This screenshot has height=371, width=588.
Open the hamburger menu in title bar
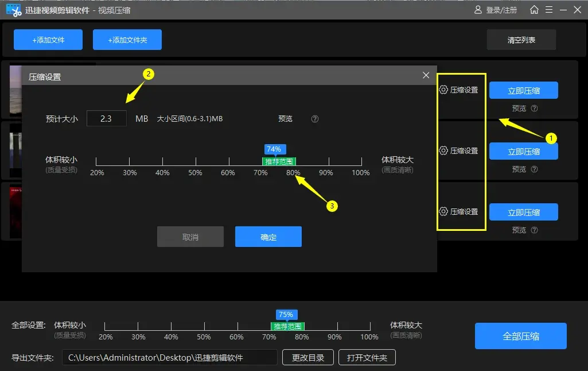550,10
